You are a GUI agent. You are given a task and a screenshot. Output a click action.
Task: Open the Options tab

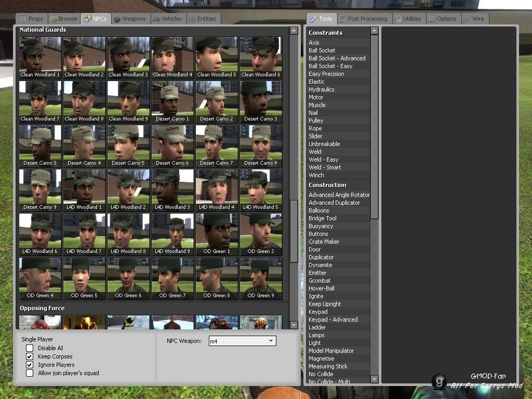coord(443,19)
